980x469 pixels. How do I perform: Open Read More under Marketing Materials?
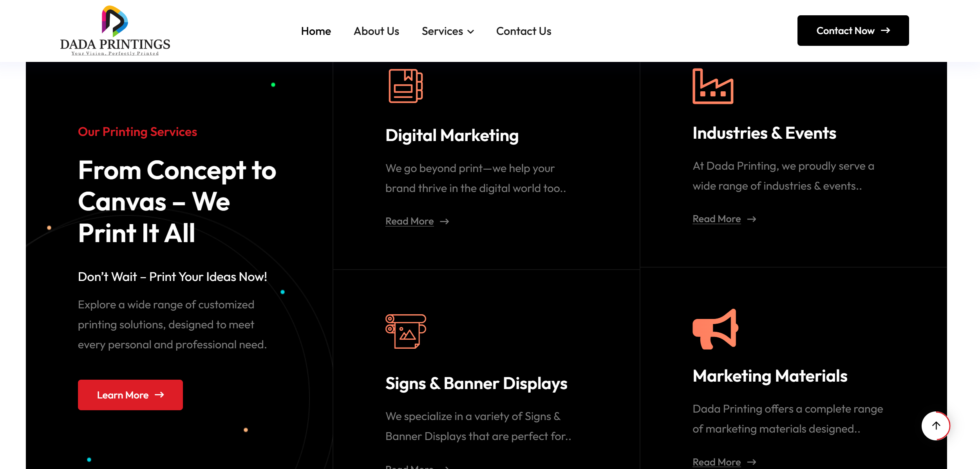click(x=716, y=462)
